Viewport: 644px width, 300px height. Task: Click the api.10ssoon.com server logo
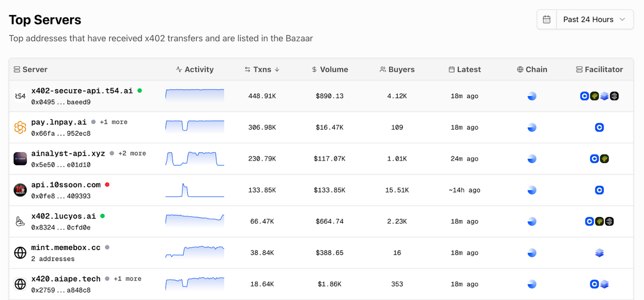coord(20,190)
